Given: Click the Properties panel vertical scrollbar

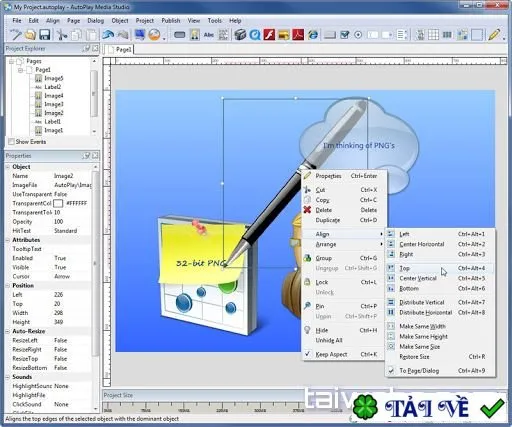Looking at the screenshot, I should click(95, 263).
